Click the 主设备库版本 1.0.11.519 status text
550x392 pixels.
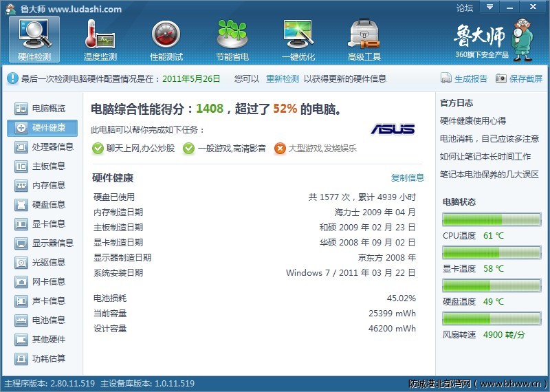147,383
